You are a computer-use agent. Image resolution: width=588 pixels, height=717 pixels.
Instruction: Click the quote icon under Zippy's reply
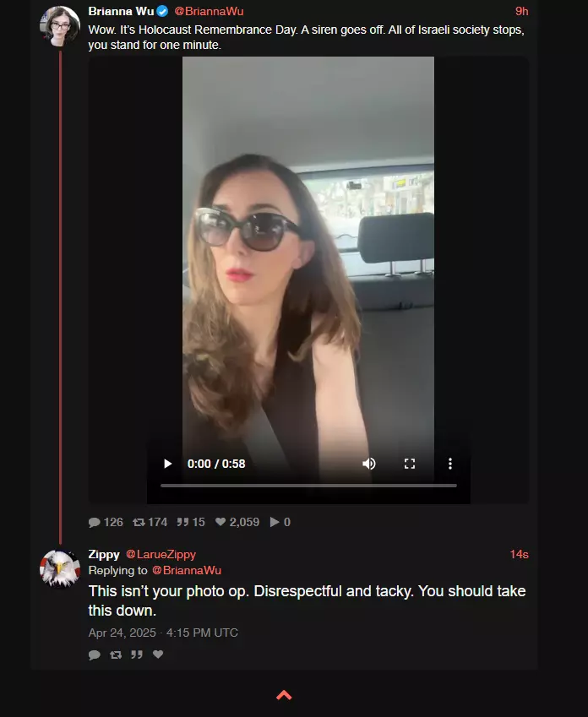pyautogui.click(x=137, y=655)
